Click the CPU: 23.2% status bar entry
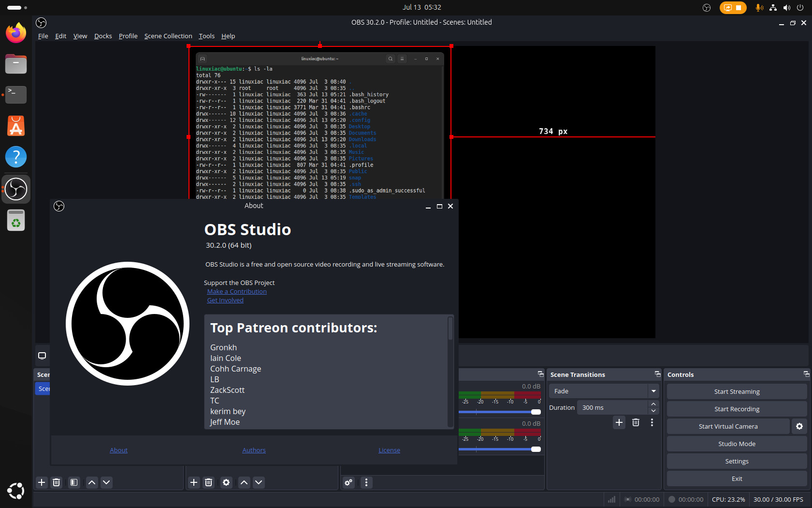812x508 pixels. 728,499
